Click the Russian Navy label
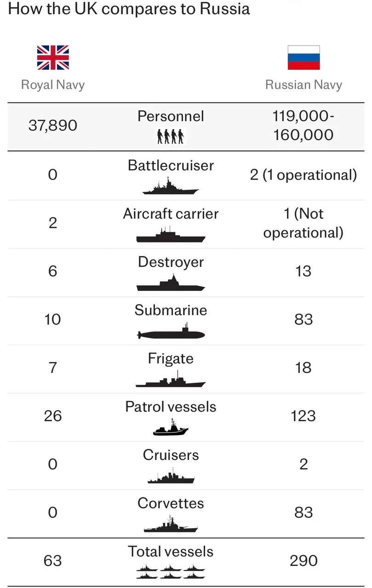Viewport: 372px width, 588px height. (x=303, y=85)
